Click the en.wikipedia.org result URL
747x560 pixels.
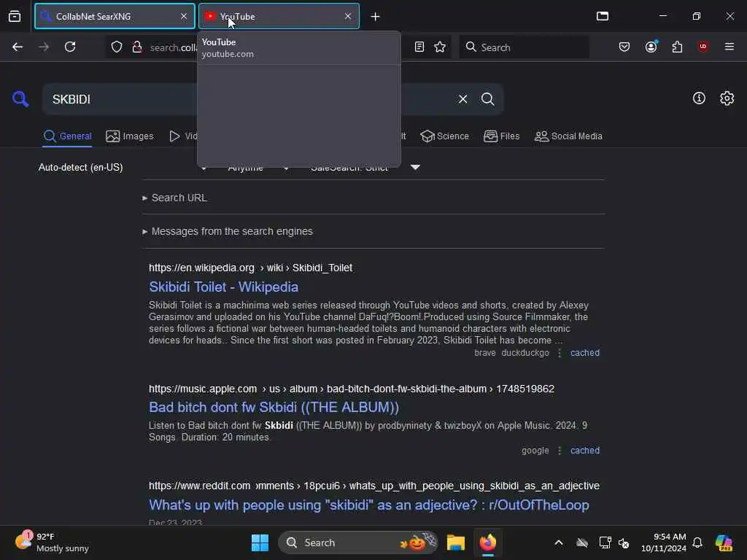point(251,268)
